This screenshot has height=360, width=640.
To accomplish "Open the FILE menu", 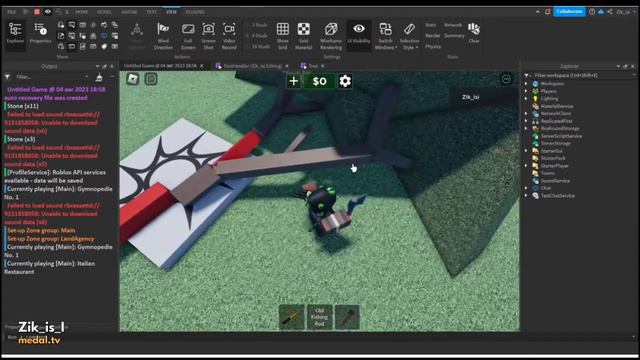I will (11, 12).
